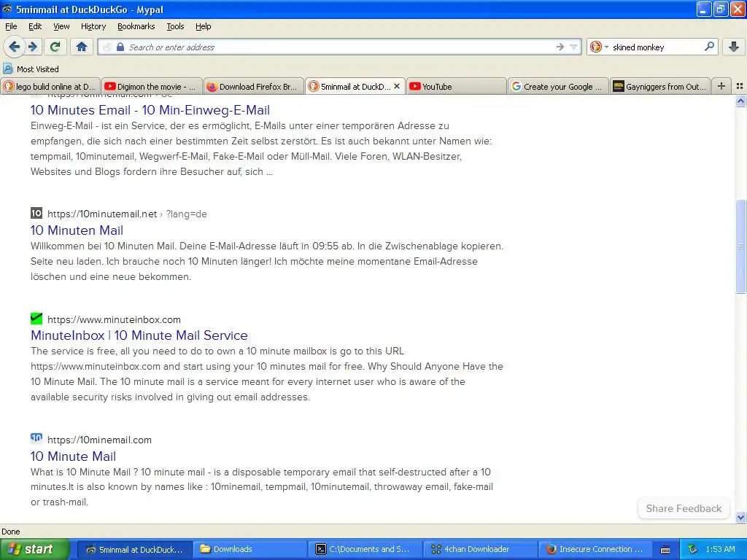
Task: Click the scrollbar up arrow
Action: [x=740, y=101]
